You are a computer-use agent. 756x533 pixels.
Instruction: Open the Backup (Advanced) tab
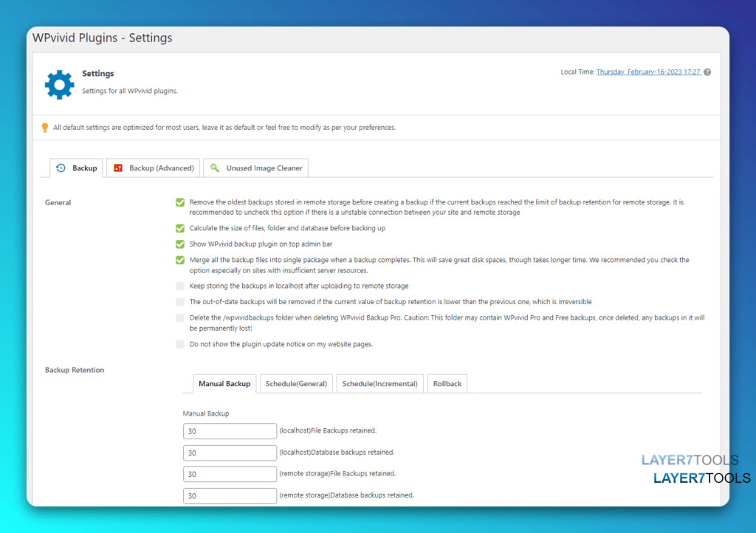[x=154, y=168]
